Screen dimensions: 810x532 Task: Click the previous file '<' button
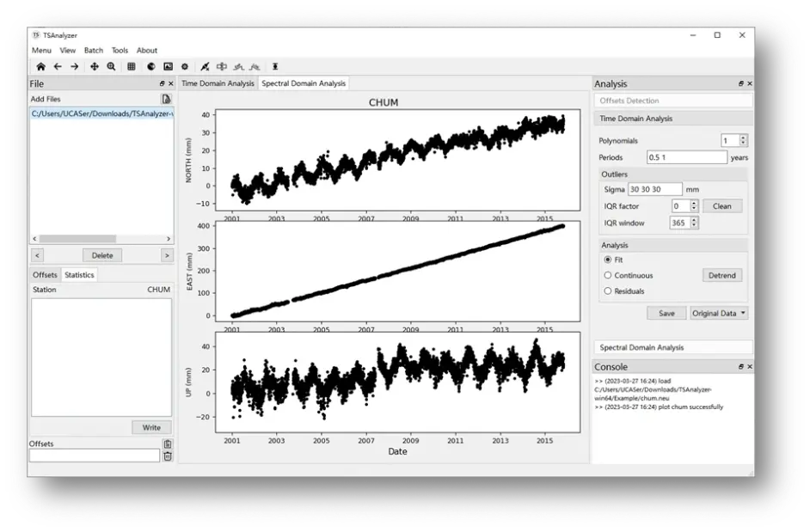click(x=37, y=255)
